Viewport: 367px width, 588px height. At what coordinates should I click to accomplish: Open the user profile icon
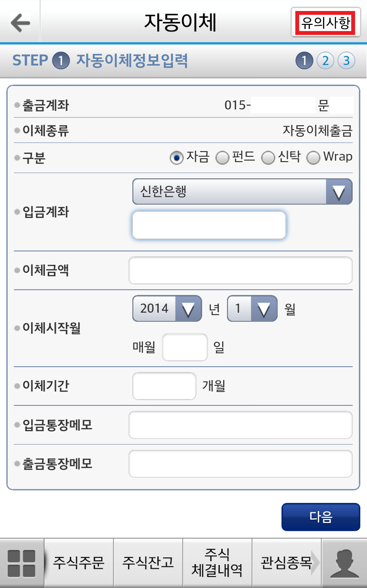(344, 563)
